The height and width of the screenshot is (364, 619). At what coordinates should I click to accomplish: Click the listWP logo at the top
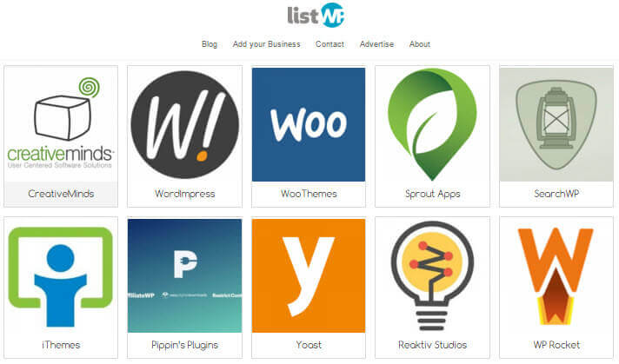(316, 15)
